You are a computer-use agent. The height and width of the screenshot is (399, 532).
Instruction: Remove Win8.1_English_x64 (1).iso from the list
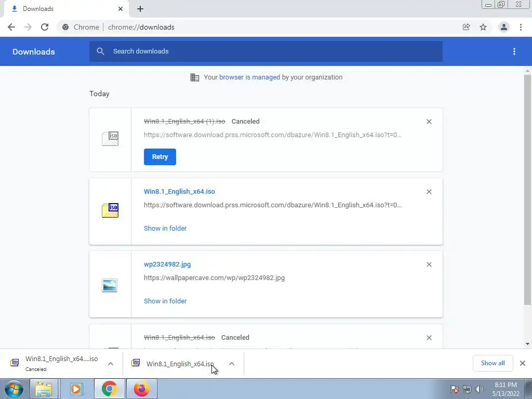pos(429,122)
